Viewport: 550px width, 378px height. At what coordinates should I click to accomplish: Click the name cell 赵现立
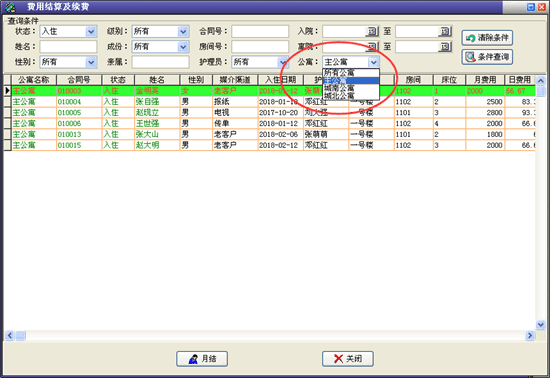pyautogui.click(x=157, y=113)
